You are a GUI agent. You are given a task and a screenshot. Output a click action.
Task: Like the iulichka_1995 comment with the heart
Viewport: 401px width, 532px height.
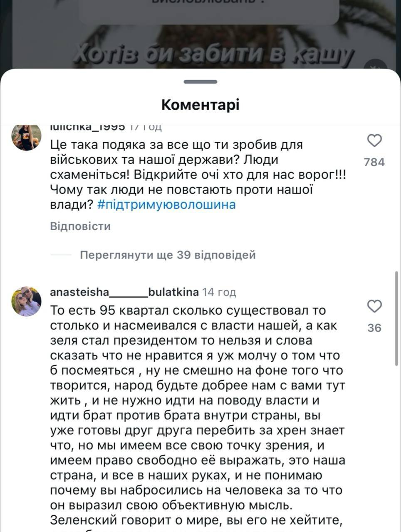(375, 141)
